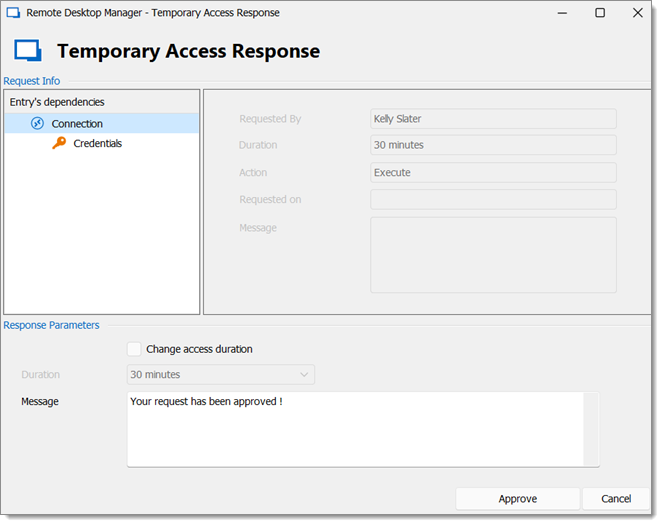Image resolution: width=662 pixels, height=525 pixels.
Task: Click the Cancel button
Action: 616,499
